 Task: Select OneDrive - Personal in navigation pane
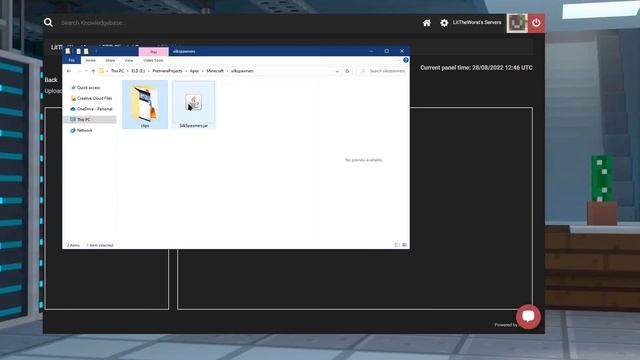[x=91, y=109]
